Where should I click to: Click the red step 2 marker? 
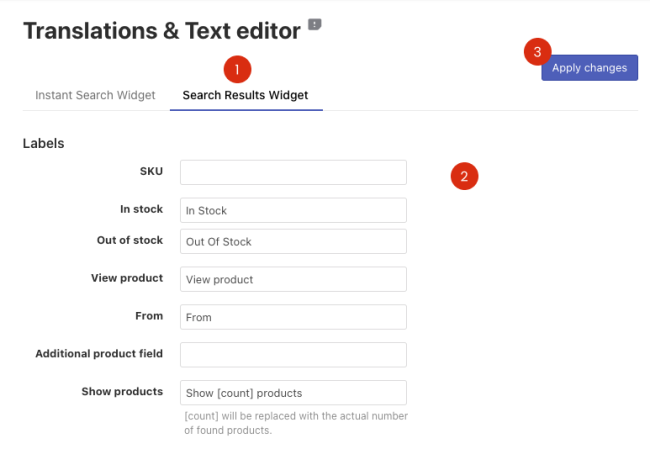[464, 176]
